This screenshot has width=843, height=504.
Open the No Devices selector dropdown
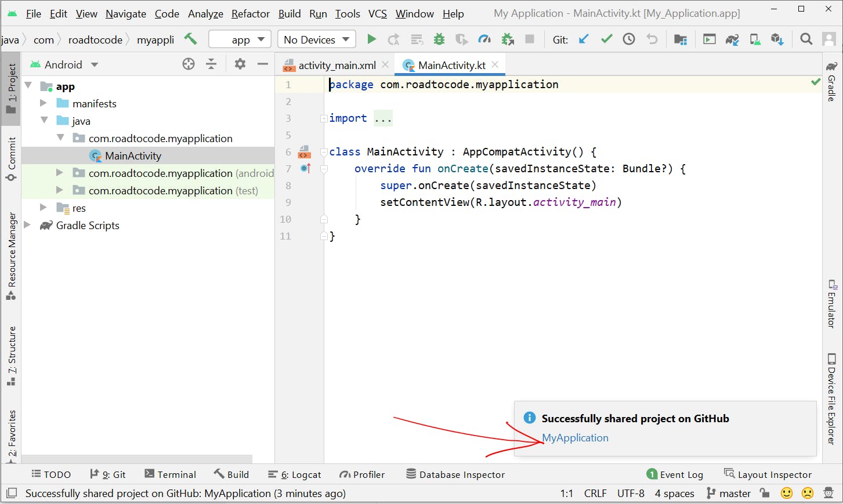(x=317, y=39)
